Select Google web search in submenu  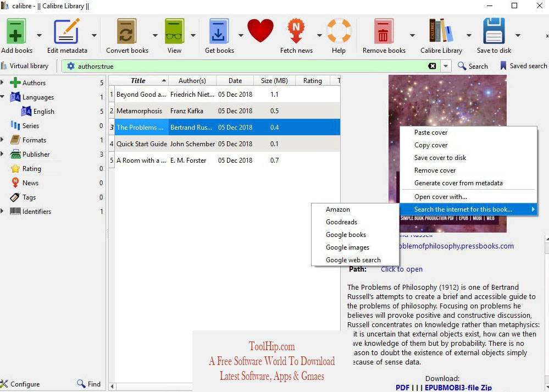[x=355, y=260]
